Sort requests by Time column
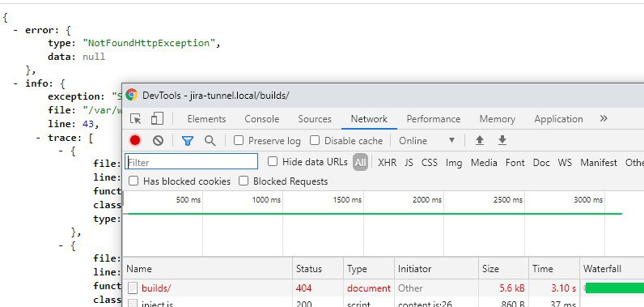The image size is (644, 307). pyautogui.click(x=554, y=269)
